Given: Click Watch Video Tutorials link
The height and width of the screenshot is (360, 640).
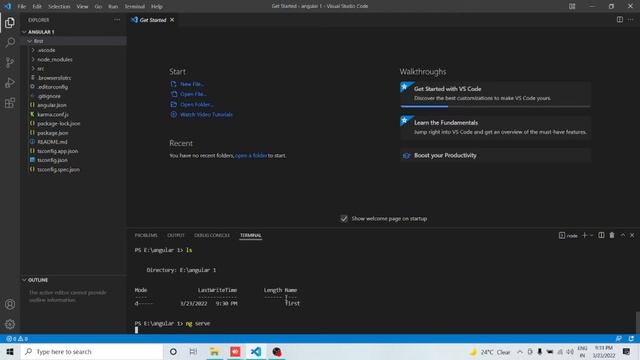Looking at the screenshot, I should pyautogui.click(x=207, y=115).
